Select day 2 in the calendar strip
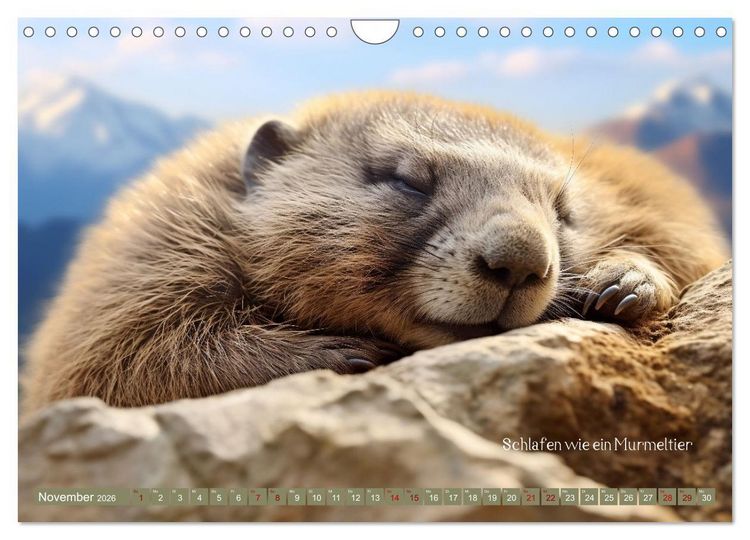750x540 pixels. 160,497
